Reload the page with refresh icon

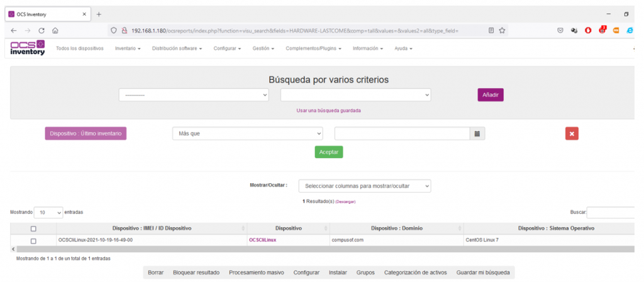pyautogui.click(x=41, y=30)
